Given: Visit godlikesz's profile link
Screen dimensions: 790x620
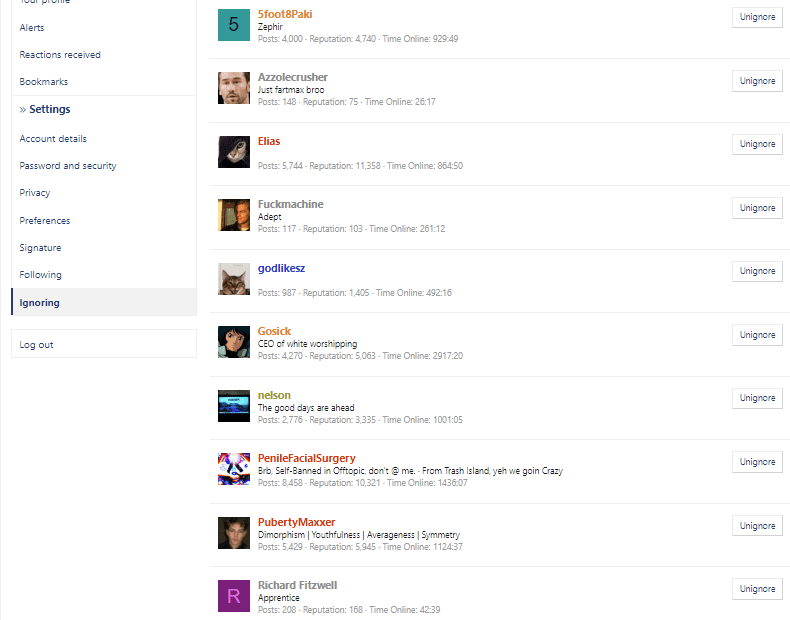Looking at the screenshot, I should [281, 268].
